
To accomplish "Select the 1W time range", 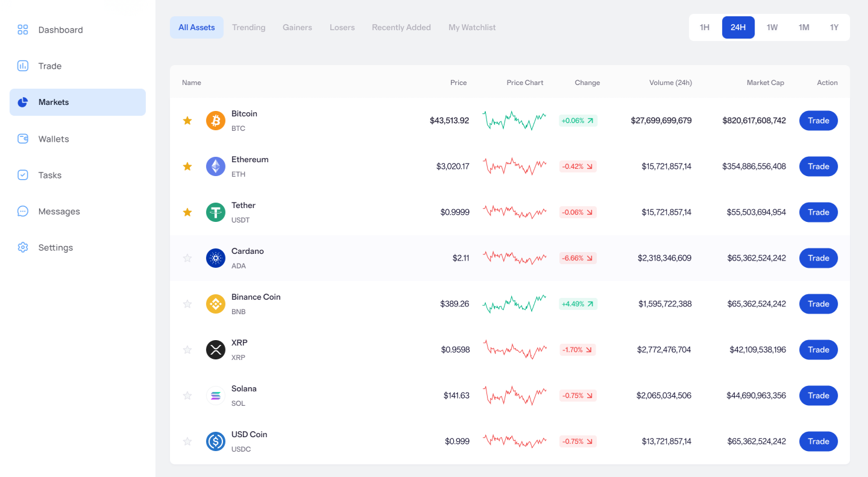I will click(772, 27).
